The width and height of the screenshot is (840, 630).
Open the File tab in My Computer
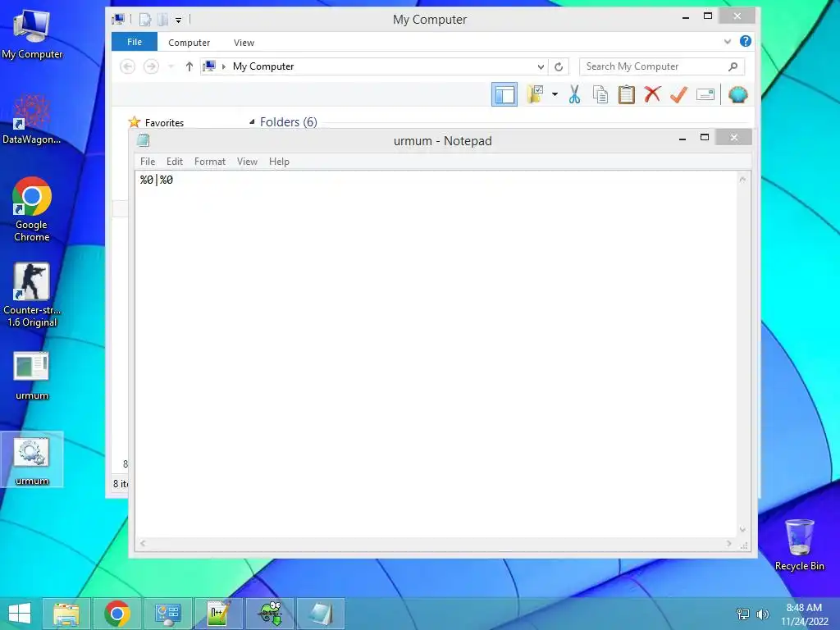click(135, 42)
